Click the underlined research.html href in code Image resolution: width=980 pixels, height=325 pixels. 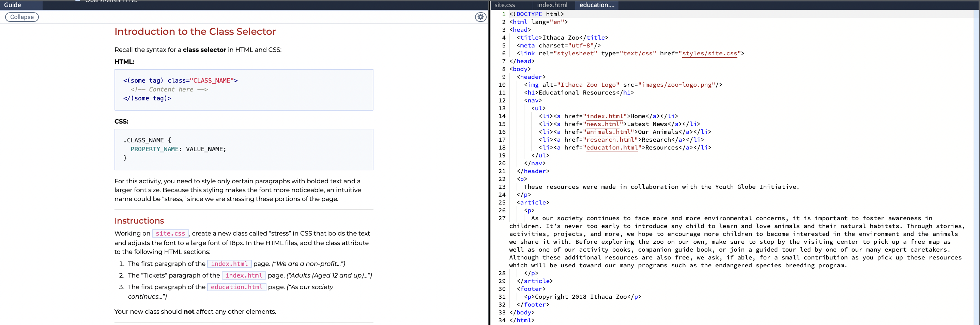pyautogui.click(x=611, y=140)
